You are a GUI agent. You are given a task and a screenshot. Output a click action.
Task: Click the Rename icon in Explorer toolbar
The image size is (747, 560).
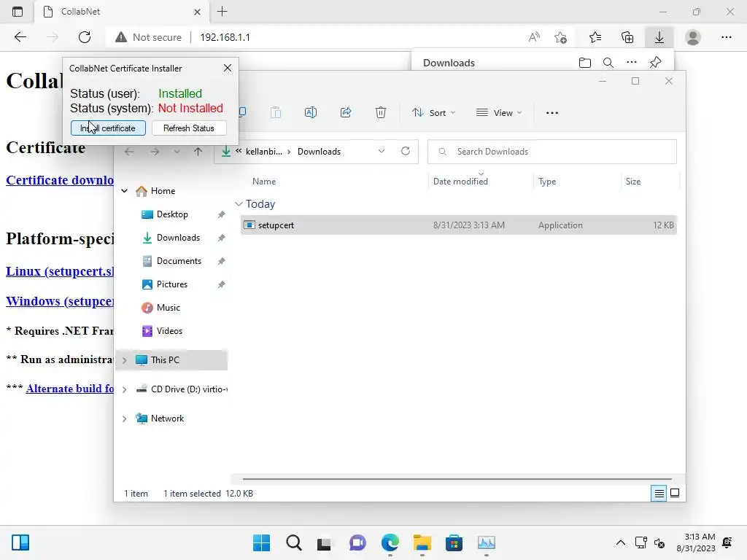tap(311, 113)
